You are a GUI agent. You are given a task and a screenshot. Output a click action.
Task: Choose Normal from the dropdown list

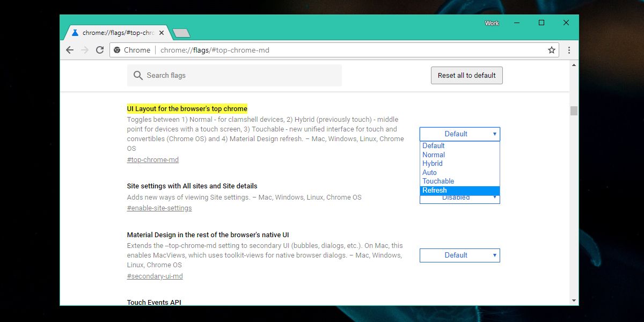(x=460, y=155)
